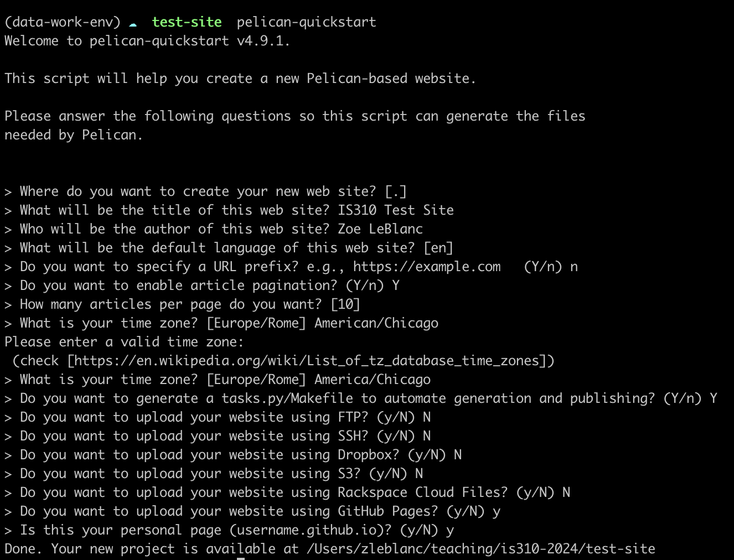Click the [en] default language value
Image resolution: width=734 pixels, height=560 pixels.
[438, 248]
